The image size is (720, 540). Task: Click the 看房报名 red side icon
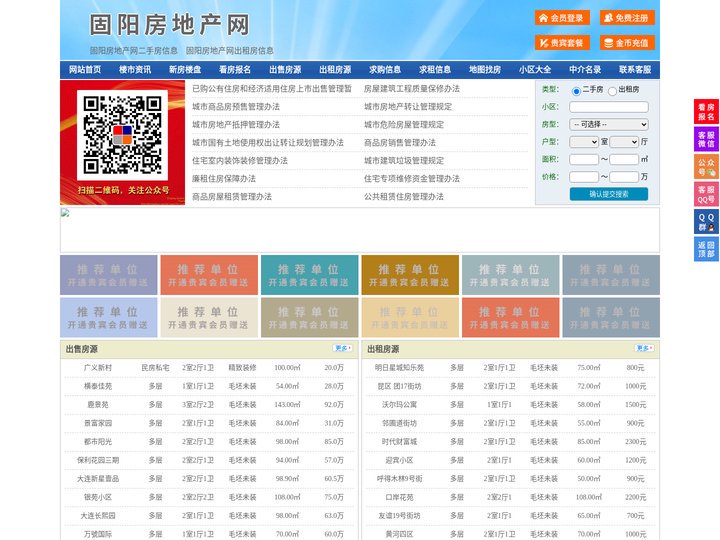(706, 112)
